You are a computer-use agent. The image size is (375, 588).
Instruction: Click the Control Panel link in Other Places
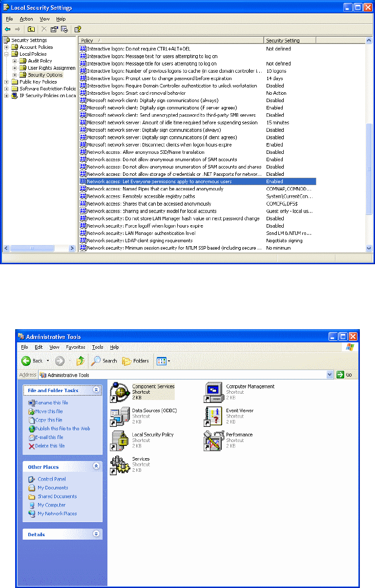(x=52, y=479)
